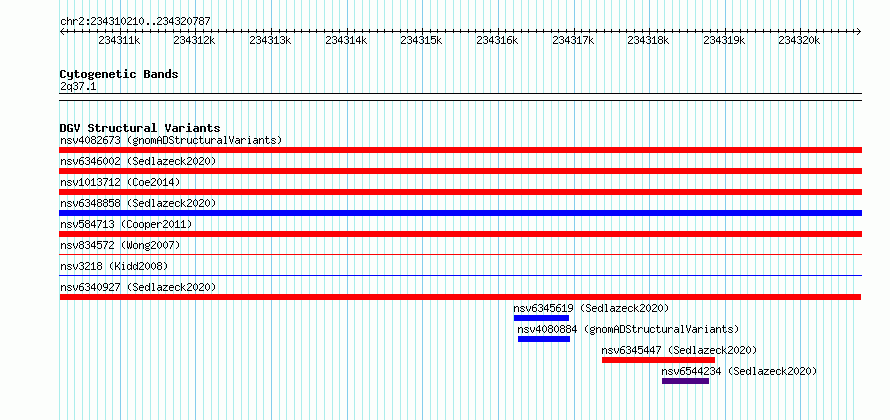Click the right arrowhead of the ruler
This screenshot has width=890, height=420.
click(x=859, y=31)
